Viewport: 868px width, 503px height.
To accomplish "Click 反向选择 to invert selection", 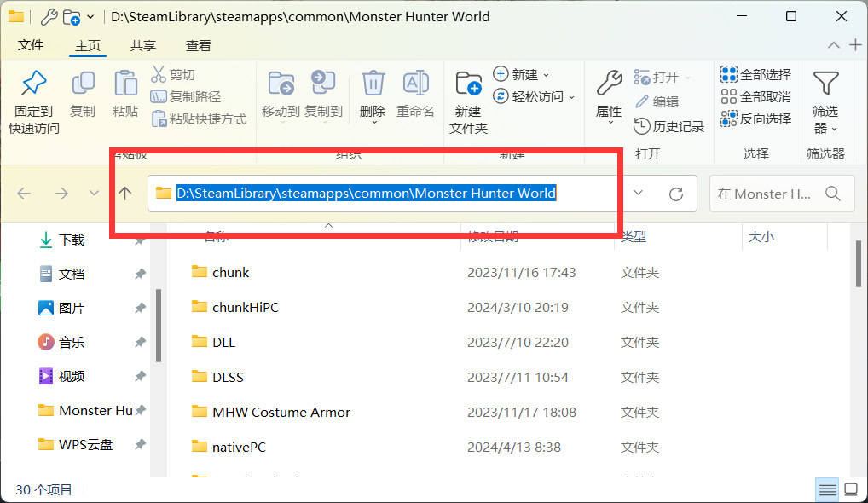I will [755, 119].
